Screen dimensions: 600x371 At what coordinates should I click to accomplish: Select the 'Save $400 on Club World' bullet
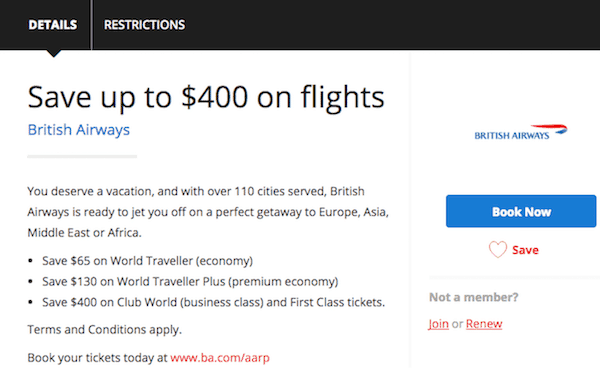(x=214, y=302)
